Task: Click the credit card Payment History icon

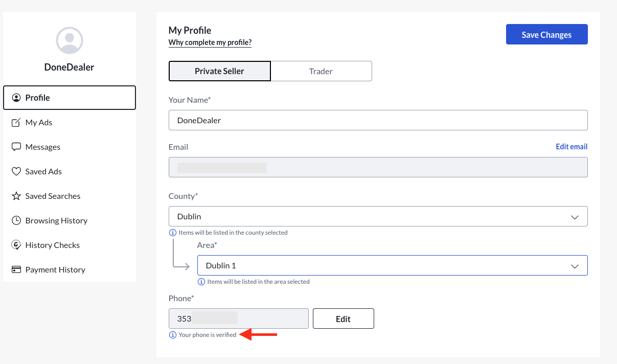Action: click(x=16, y=270)
